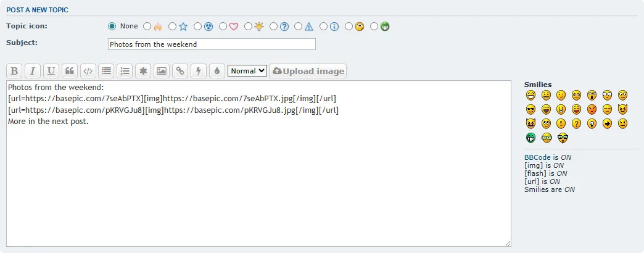
Task: Click the Upload image button
Action: click(x=308, y=71)
